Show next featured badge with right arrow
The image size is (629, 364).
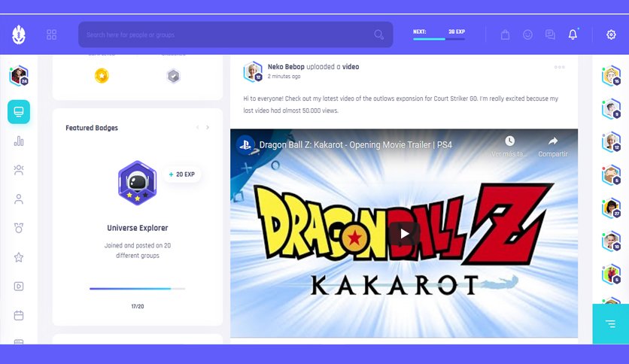(208, 128)
